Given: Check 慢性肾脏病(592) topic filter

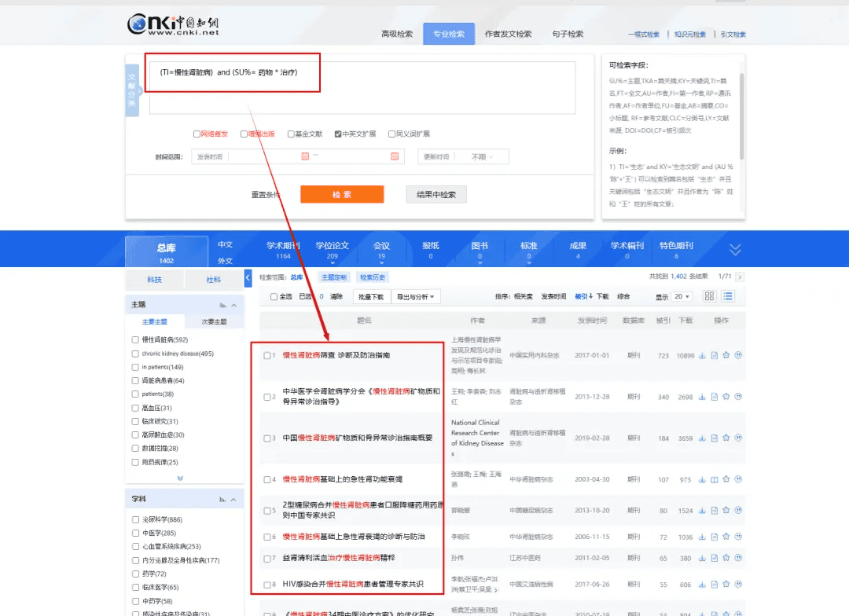Looking at the screenshot, I should 136,339.
